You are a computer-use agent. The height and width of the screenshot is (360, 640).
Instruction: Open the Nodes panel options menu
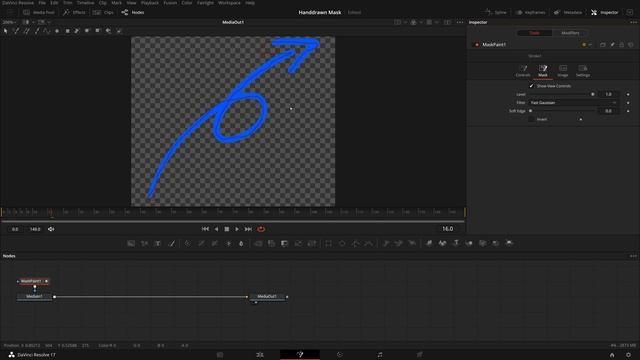633,256
